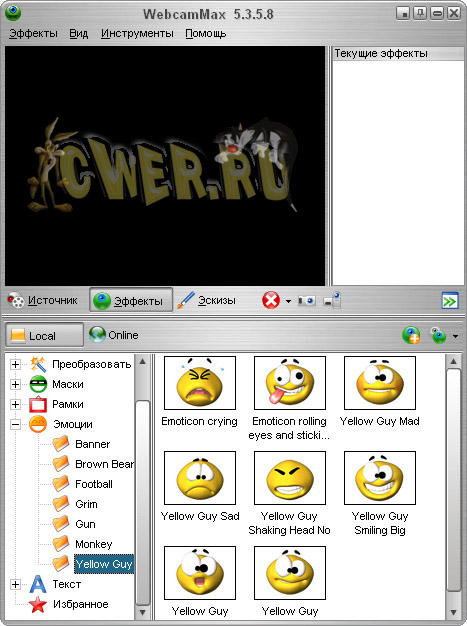Click the WebcamMax logo icon in title bar
This screenshot has width=467, height=626.
click(13, 13)
